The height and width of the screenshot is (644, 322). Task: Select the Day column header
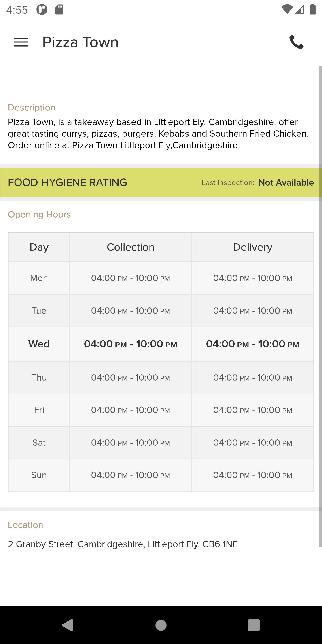pyautogui.click(x=39, y=247)
